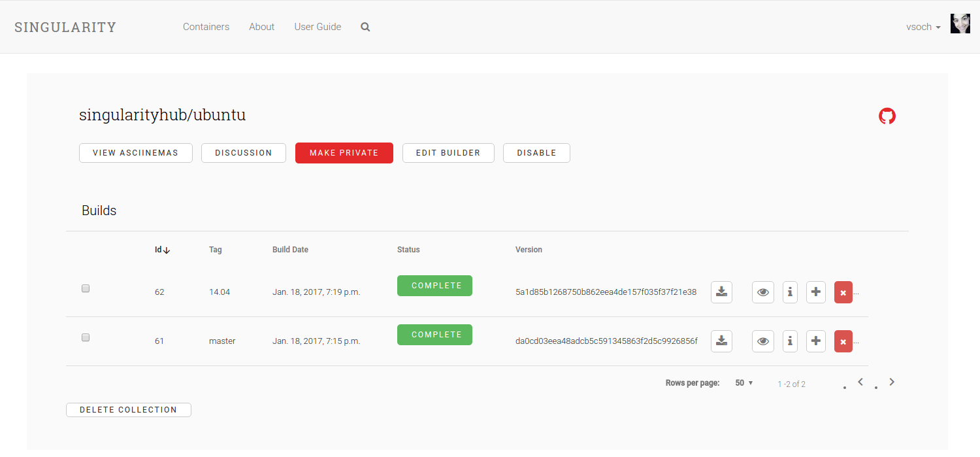Delete build 61 with red x button

click(843, 341)
